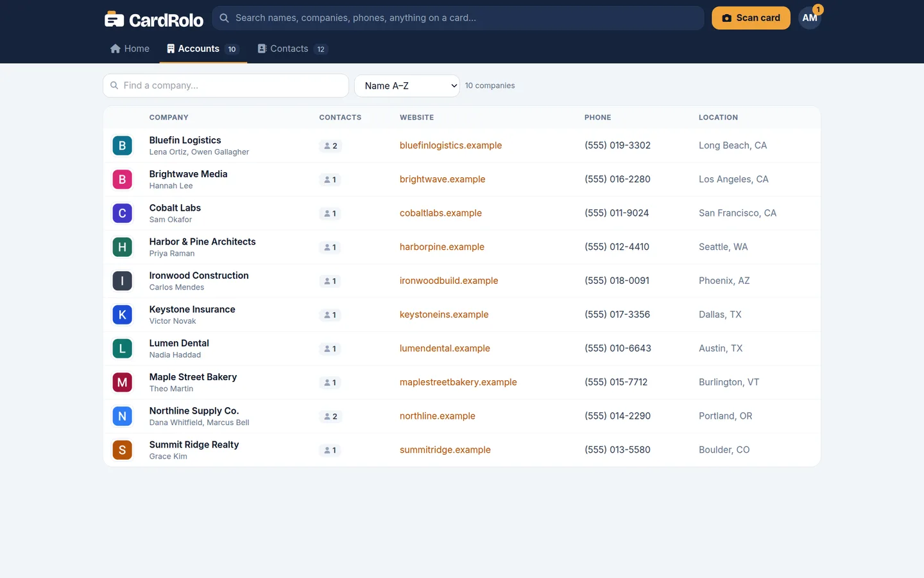
Task: Click the Scan card button
Action: coord(751,18)
